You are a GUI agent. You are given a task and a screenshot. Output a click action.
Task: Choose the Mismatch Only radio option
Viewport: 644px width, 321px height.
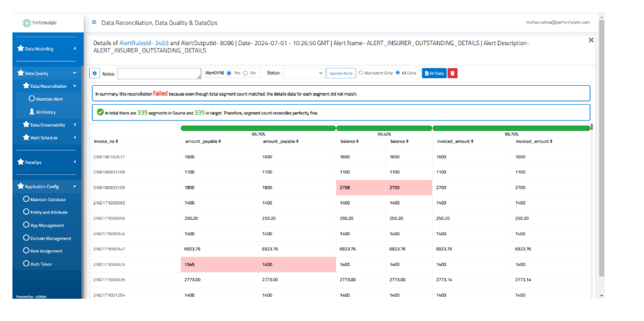click(361, 73)
